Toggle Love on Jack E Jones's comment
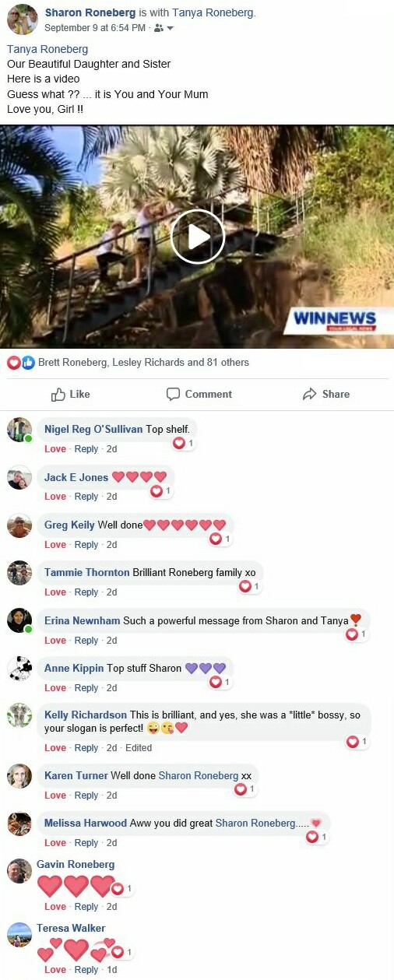The width and height of the screenshot is (394, 980). click(x=55, y=497)
